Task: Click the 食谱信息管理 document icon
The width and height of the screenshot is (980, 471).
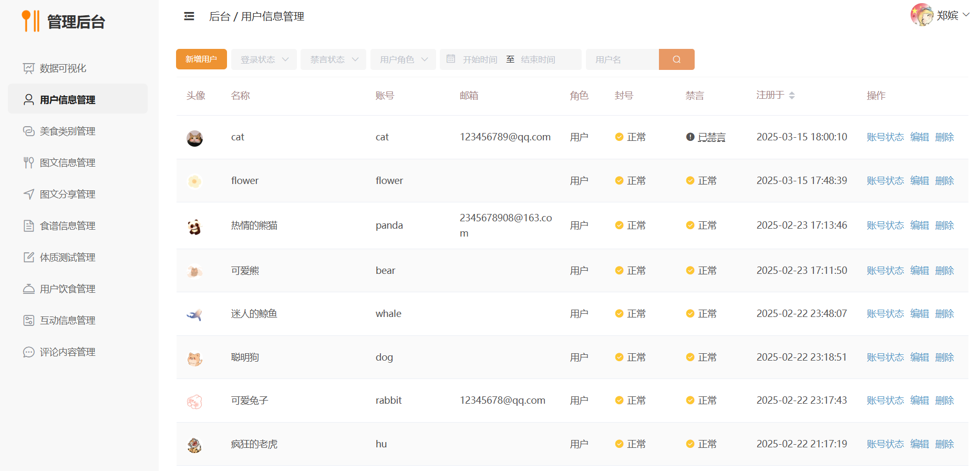Action: click(x=29, y=226)
